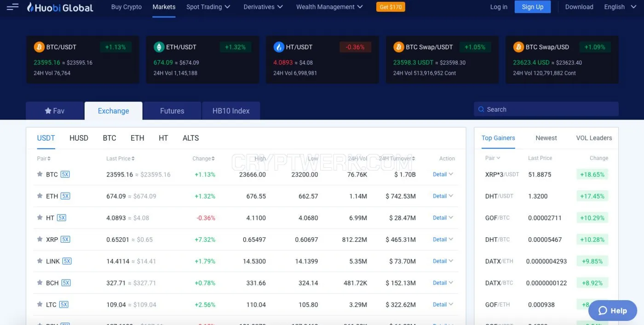
Task: Open the HT/USDT ticker card
Action: pos(322,60)
